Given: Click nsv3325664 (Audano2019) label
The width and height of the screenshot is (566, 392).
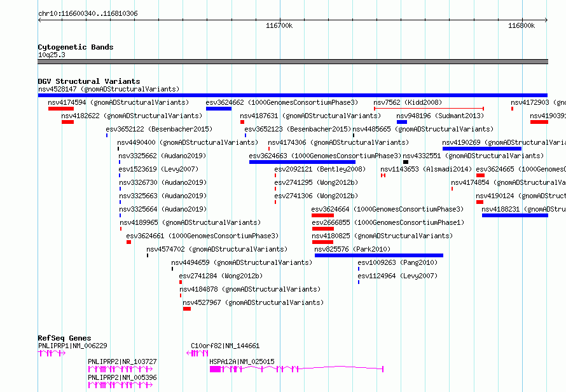Looking at the screenshot, I should pos(163,209).
